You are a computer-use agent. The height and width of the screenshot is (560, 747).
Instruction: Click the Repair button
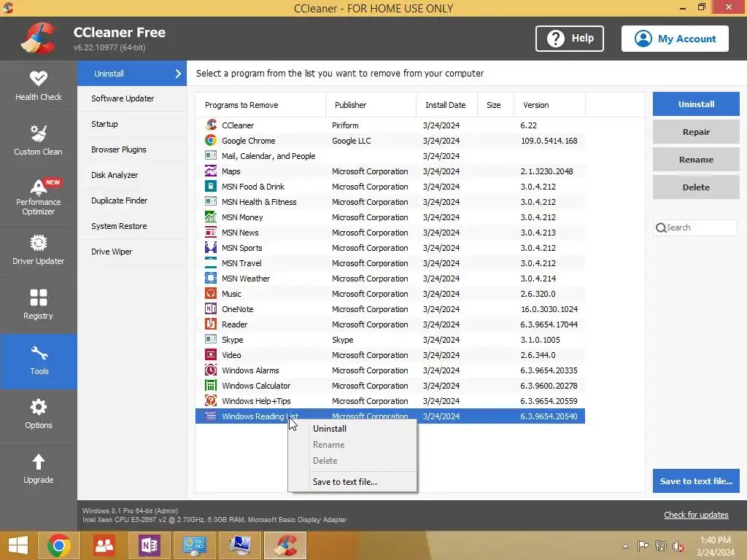696,132
